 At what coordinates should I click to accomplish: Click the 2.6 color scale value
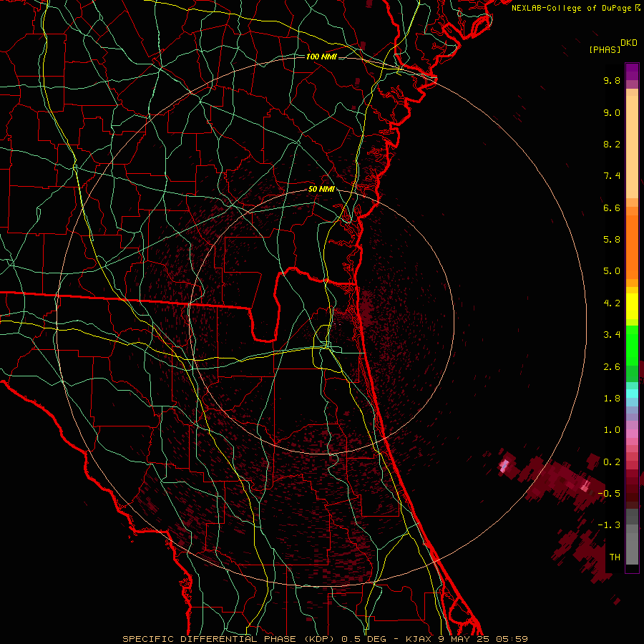coord(612,367)
